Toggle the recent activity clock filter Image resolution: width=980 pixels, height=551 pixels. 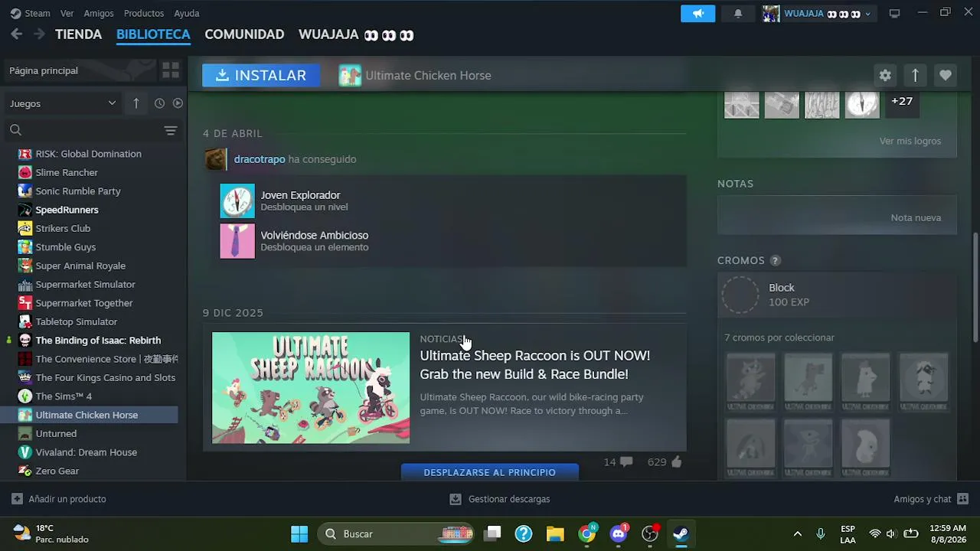point(159,103)
